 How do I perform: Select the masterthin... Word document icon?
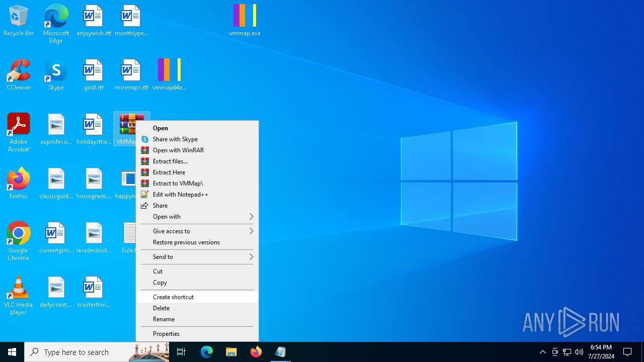(94, 292)
